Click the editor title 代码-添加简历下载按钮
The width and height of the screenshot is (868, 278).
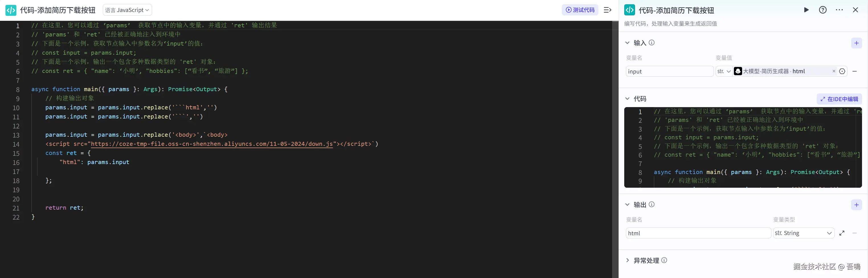[58, 10]
